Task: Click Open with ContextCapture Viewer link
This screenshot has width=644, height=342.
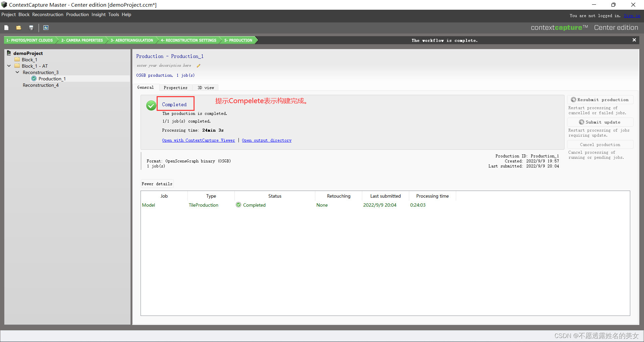Action: click(x=199, y=140)
